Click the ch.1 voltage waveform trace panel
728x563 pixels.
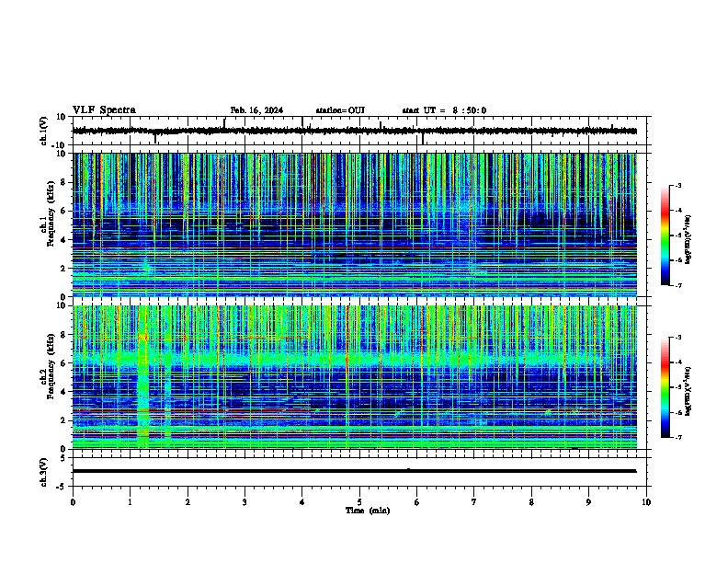point(359,131)
